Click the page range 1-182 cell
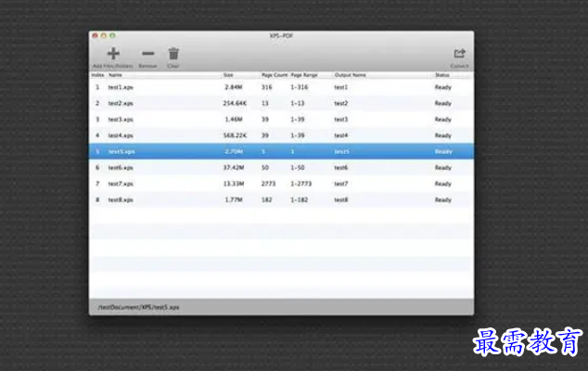588x371 pixels. pos(299,200)
